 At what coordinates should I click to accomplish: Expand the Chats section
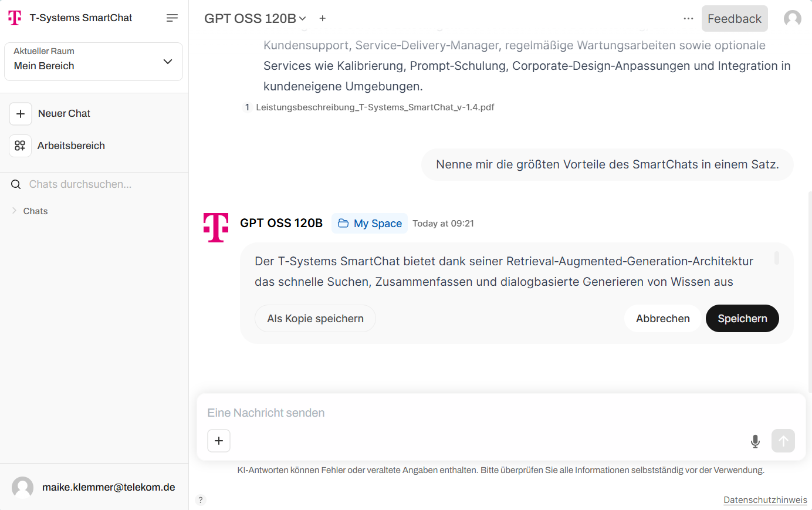pyautogui.click(x=29, y=211)
